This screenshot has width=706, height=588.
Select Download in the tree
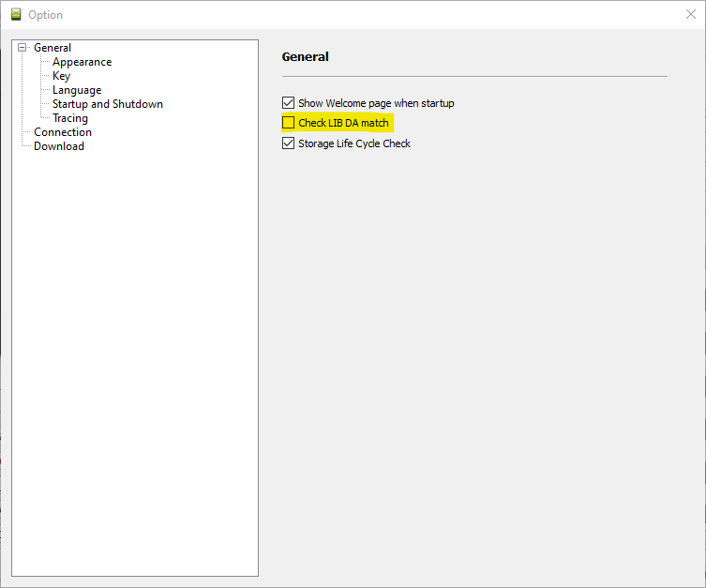coord(59,146)
